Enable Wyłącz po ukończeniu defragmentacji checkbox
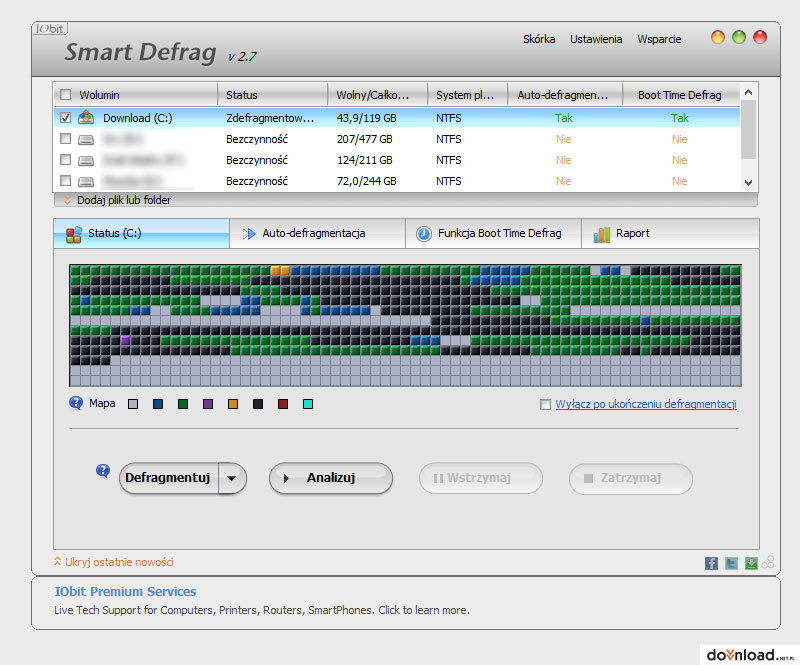The width and height of the screenshot is (800, 665). [x=545, y=404]
